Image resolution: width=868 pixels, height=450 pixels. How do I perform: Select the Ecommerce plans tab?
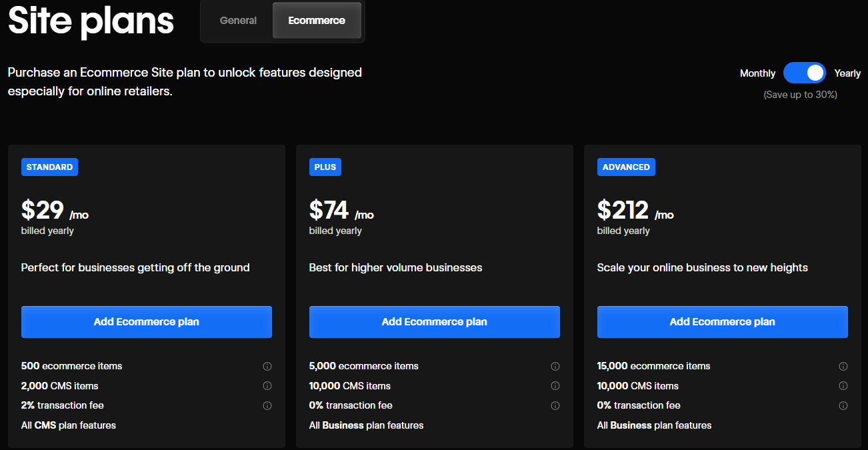(317, 20)
